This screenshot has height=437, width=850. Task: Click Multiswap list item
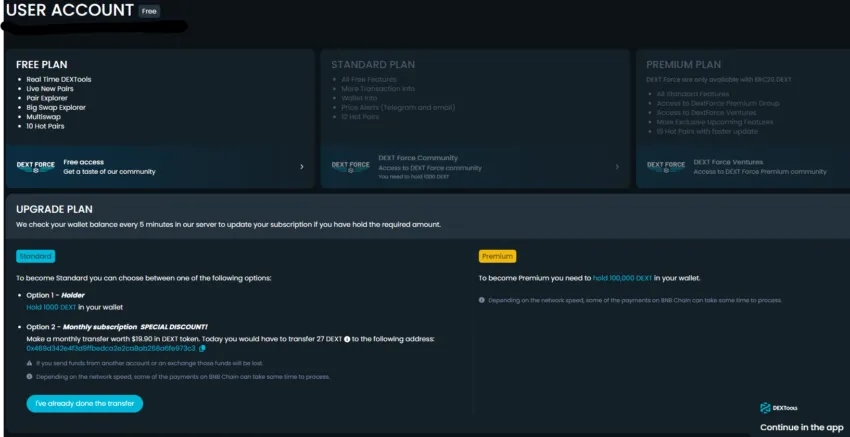point(43,117)
